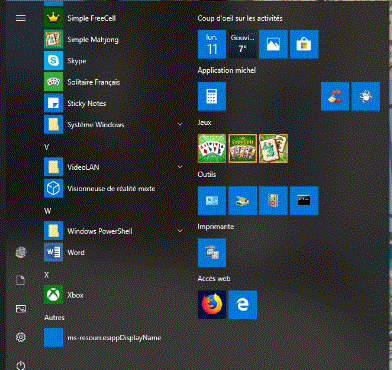Click the X letter header
This screenshot has height=370, width=392.
pos(47,275)
